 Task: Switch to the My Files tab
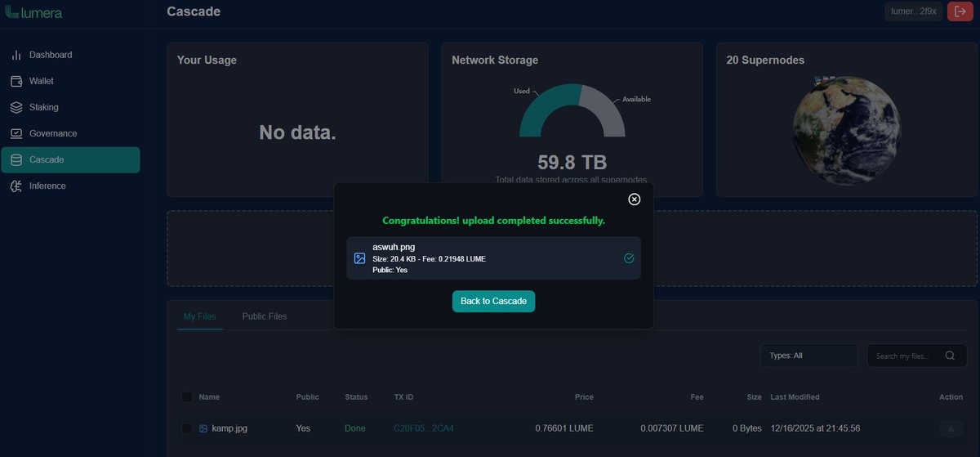click(200, 316)
